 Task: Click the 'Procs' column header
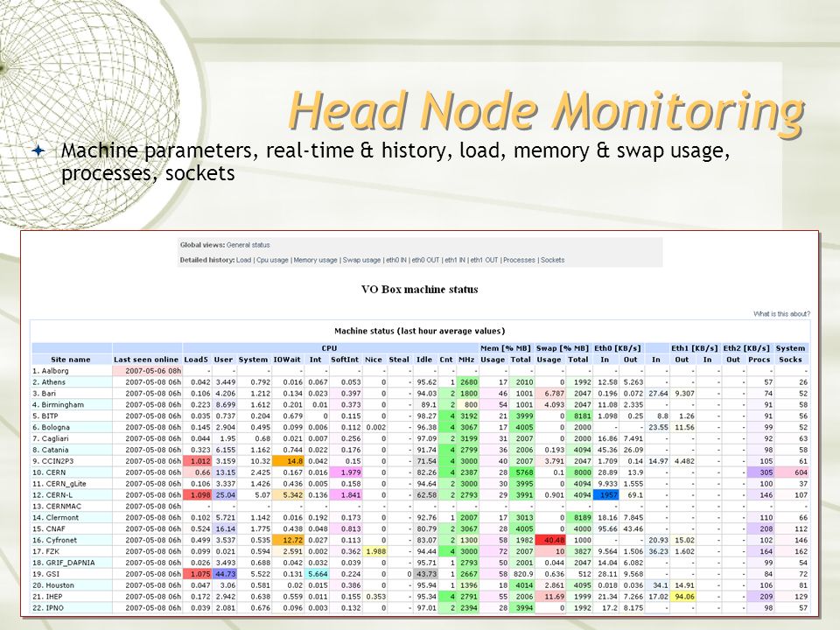point(759,360)
